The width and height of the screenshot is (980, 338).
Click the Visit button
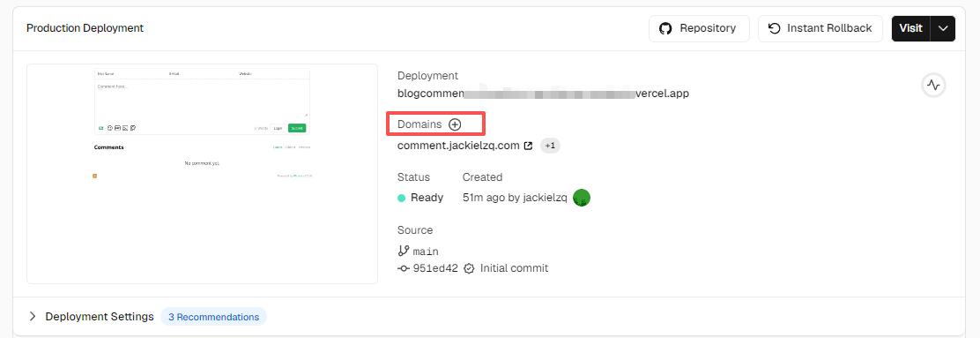910,29
